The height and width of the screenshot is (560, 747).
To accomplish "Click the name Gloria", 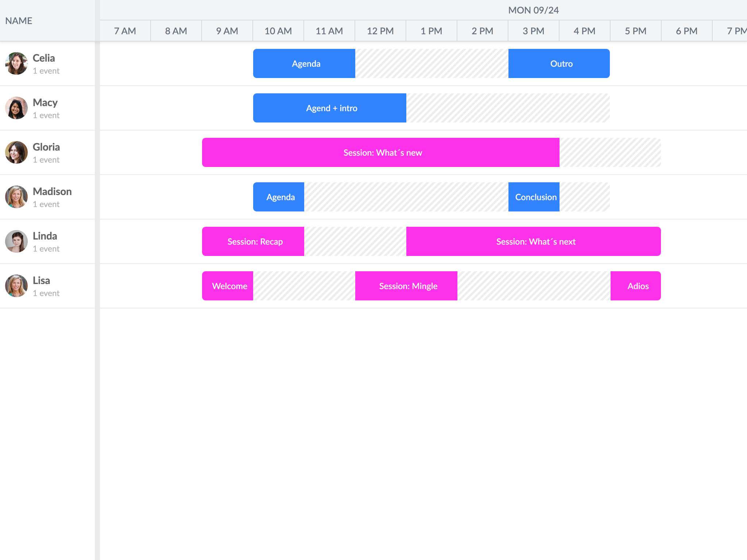I will [x=46, y=147].
